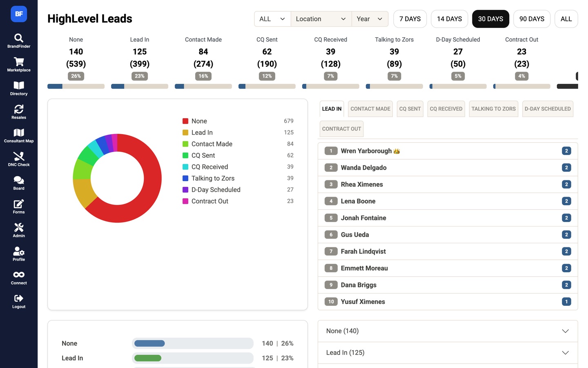Viewport: 588px width, 368px height.
Task: Click the blue Talking to Zors swatch
Action: [x=185, y=178]
